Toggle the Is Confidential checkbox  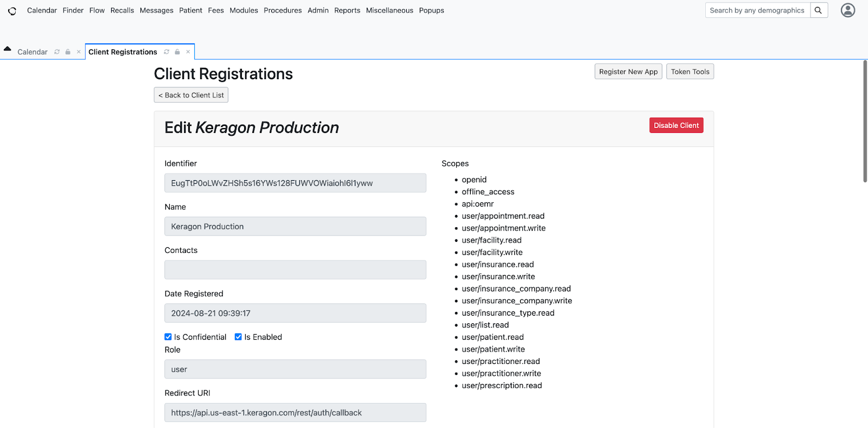(x=168, y=337)
